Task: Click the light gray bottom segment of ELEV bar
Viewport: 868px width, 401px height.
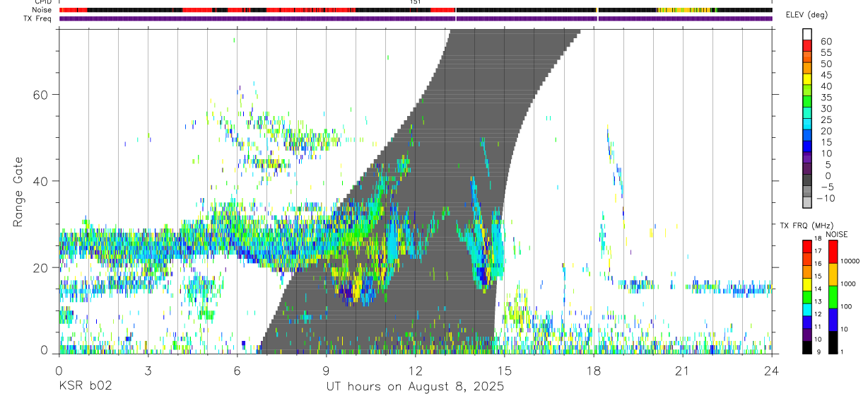Action: (x=807, y=203)
